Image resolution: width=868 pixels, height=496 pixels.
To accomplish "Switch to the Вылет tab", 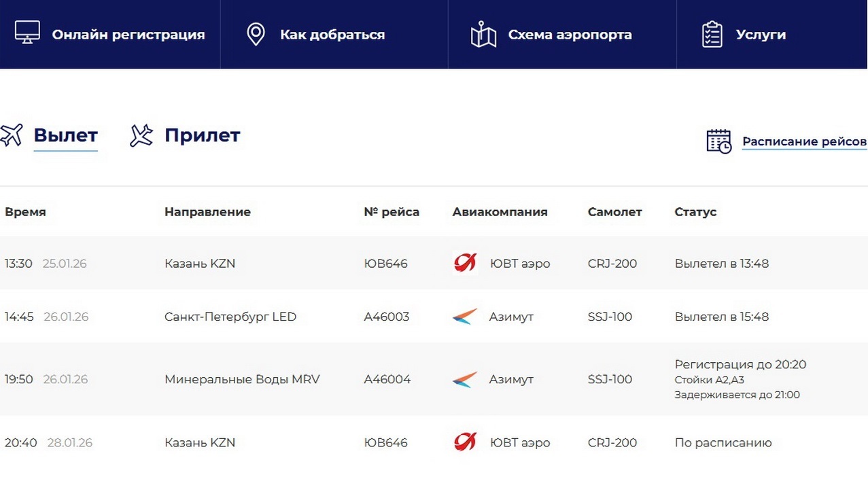I will click(65, 135).
